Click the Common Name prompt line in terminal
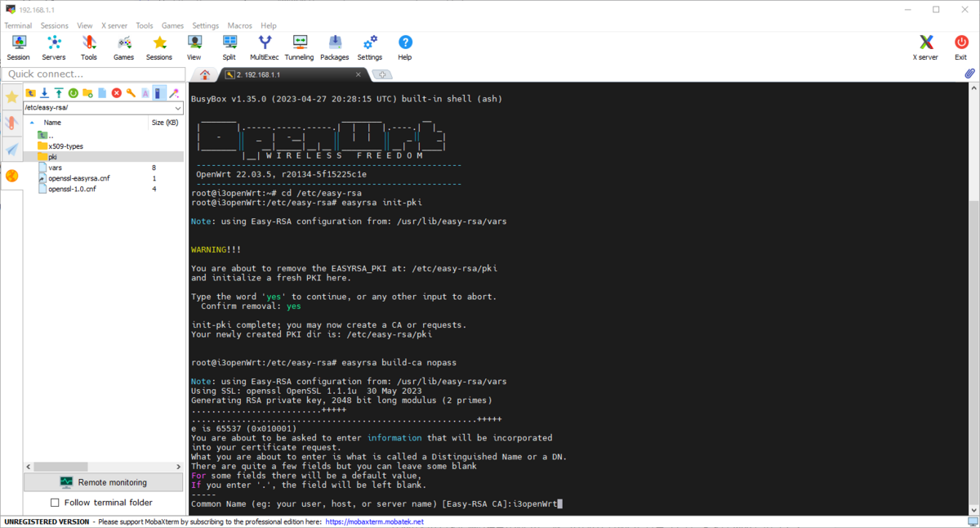Screen dimensions: 980x528 [x=376, y=504]
